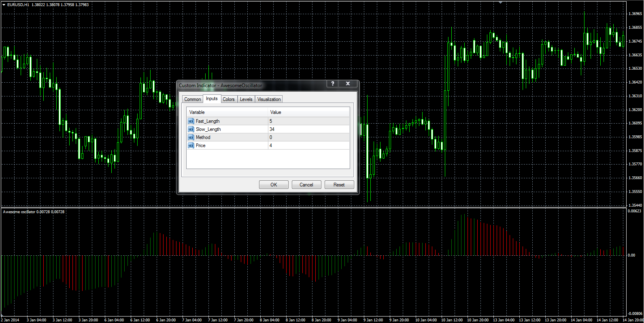Click the Method variable name

[x=203, y=137]
